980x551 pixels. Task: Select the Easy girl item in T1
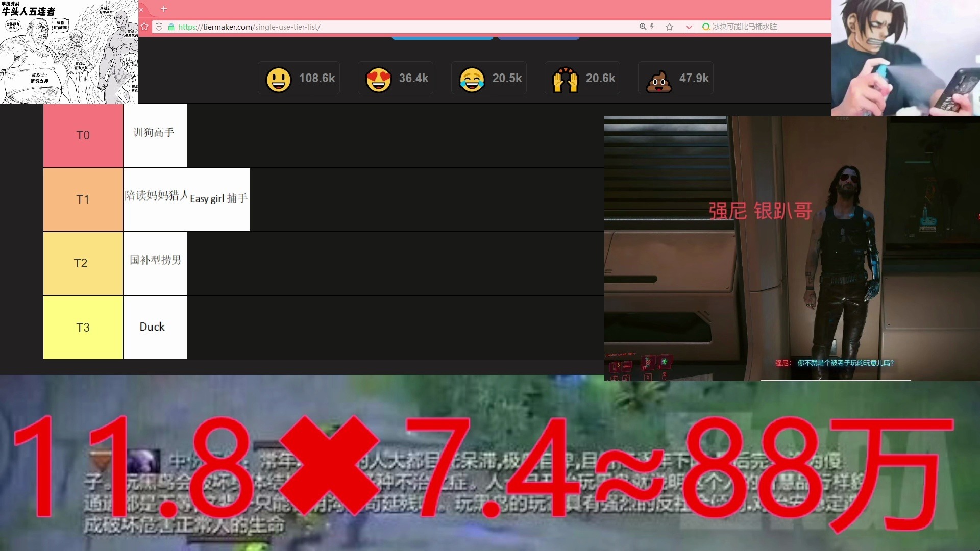218,199
